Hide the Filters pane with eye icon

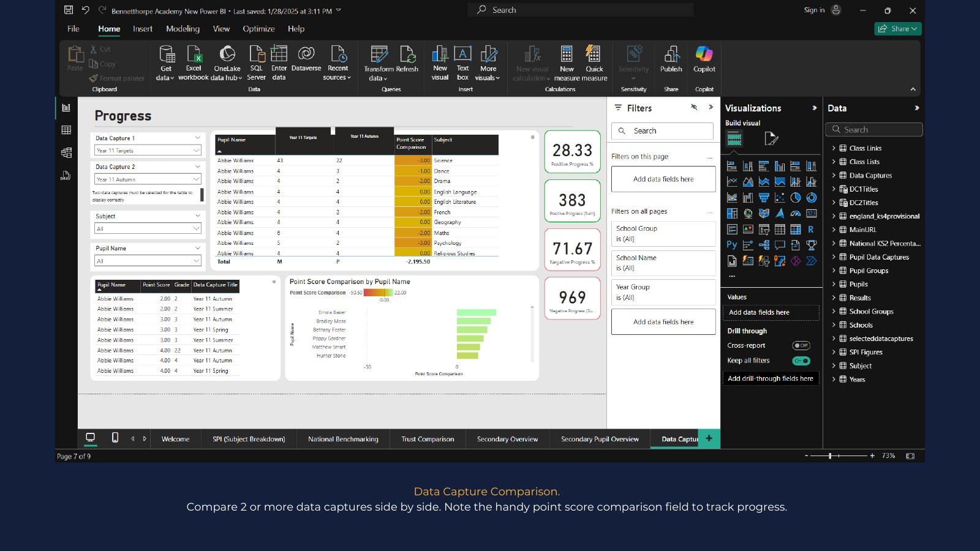tap(694, 107)
